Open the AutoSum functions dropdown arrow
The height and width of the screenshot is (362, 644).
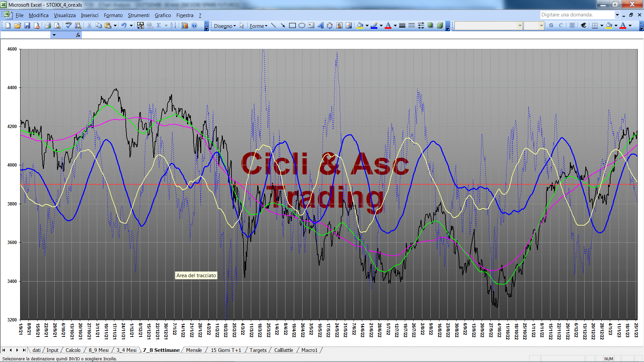[x=166, y=25]
